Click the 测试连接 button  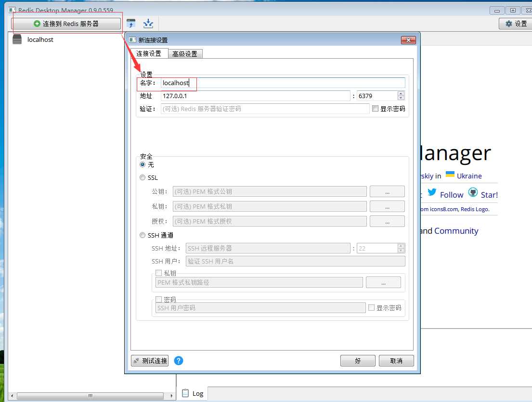pos(150,361)
